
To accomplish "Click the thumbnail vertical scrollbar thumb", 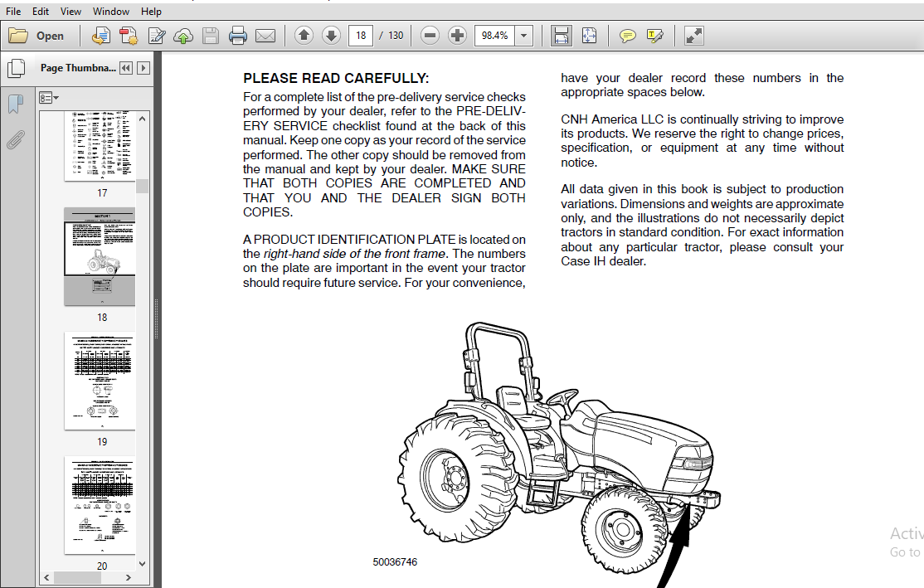I will (x=142, y=186).
